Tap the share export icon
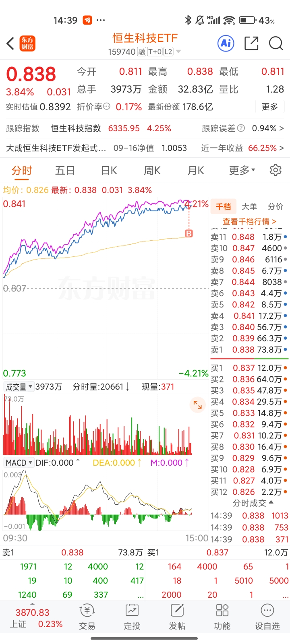The image size is (290, 644). [x=251, y=43]
